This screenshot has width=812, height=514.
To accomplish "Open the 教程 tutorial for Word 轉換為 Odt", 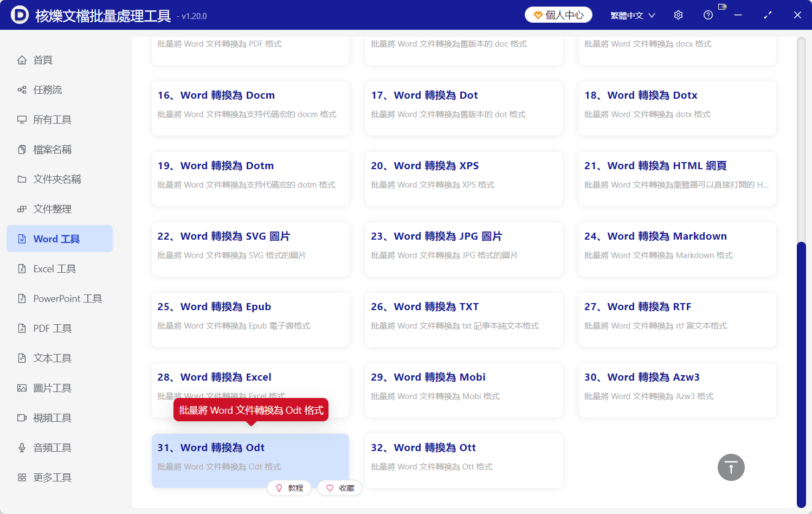I will click(x=289, y=488).
